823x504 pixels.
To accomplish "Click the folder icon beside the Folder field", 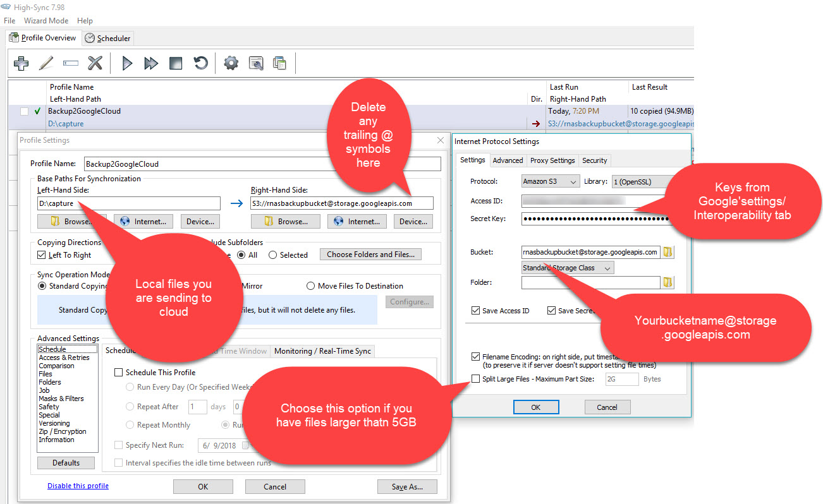I will [x=668, y=282].
